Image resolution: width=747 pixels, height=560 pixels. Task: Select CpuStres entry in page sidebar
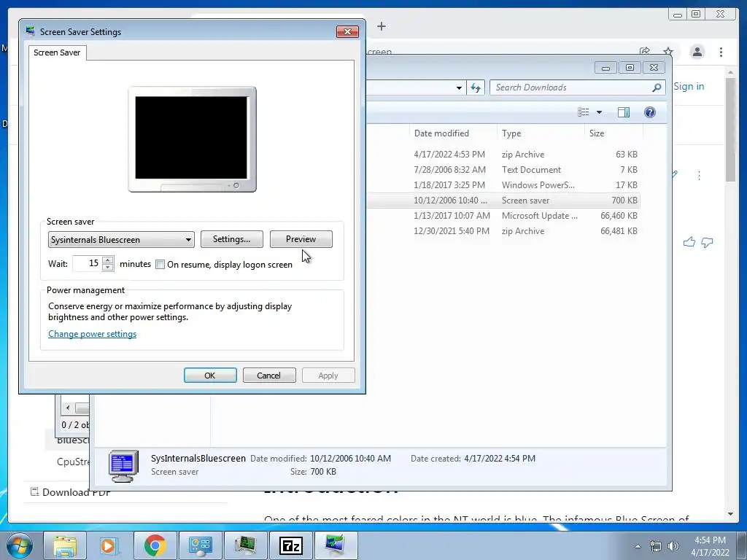pyautogui.click(x=72, y=462)
